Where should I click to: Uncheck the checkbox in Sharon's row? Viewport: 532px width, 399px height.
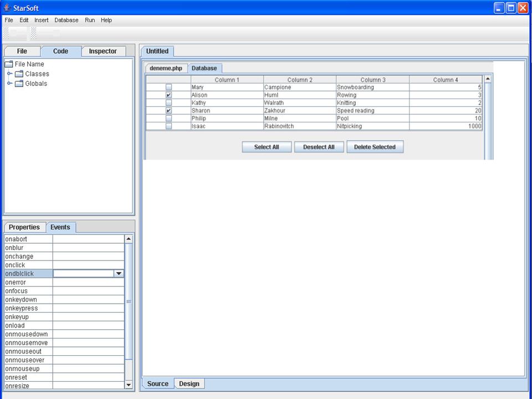coord(168,111)
